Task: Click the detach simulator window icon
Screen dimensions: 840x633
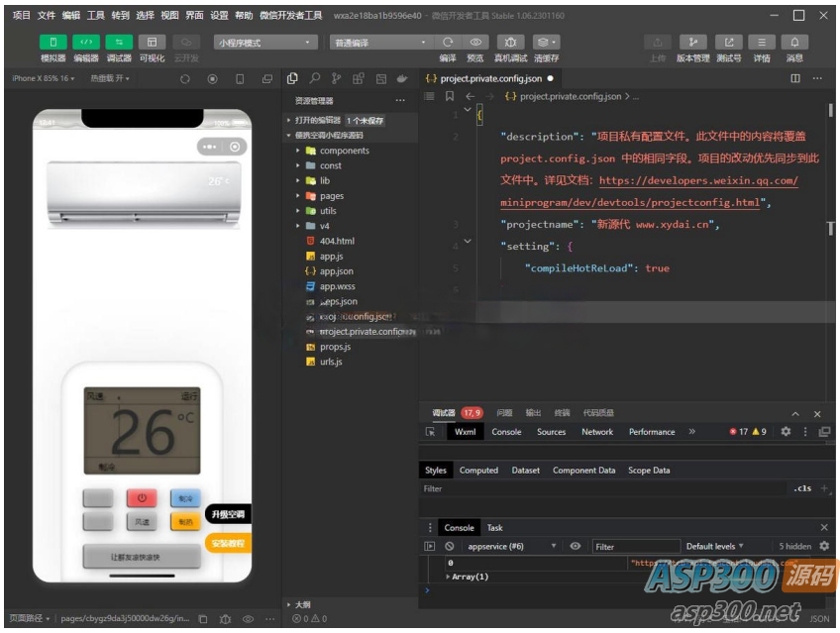Action: tap(266, 78)
